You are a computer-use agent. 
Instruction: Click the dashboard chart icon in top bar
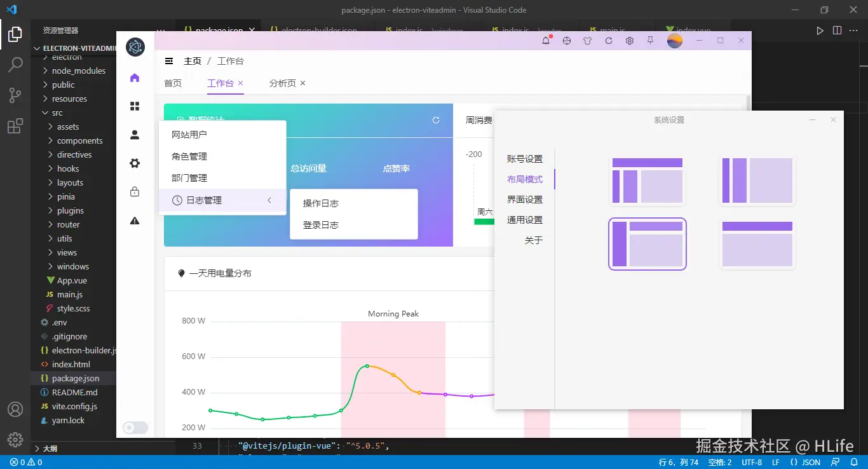tap(567, 41)
